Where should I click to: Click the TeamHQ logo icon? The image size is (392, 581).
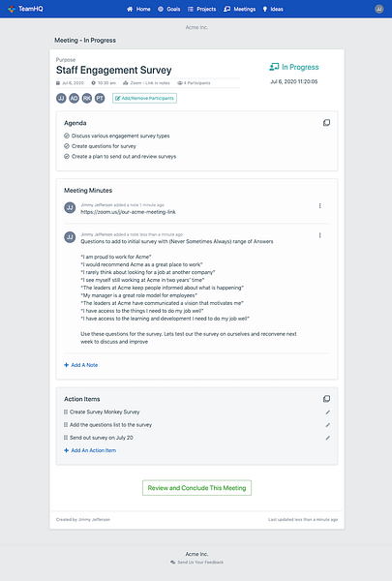tap(12, 9)
